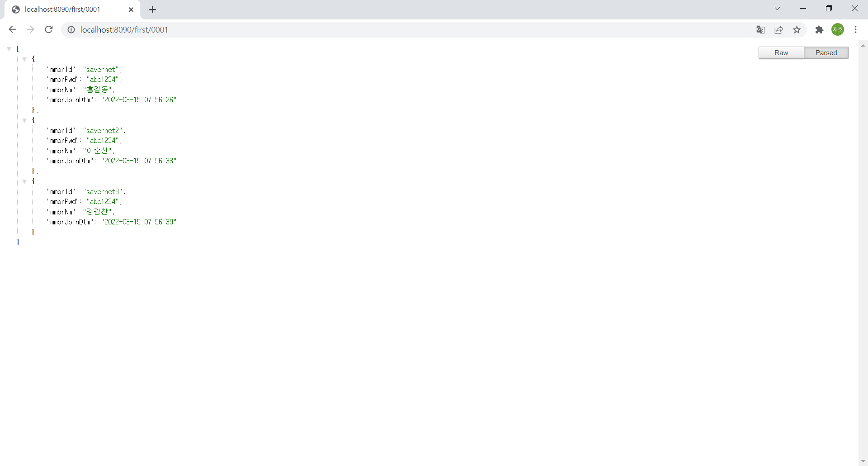Open Google Translate icon in address bar
Viewport: 868px width, 466px height.
760,30
